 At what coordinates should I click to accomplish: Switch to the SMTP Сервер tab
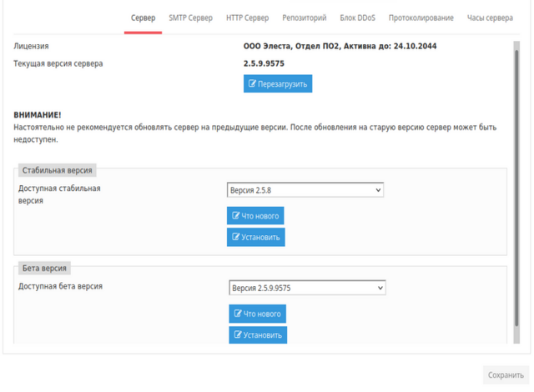pos(191,18)
